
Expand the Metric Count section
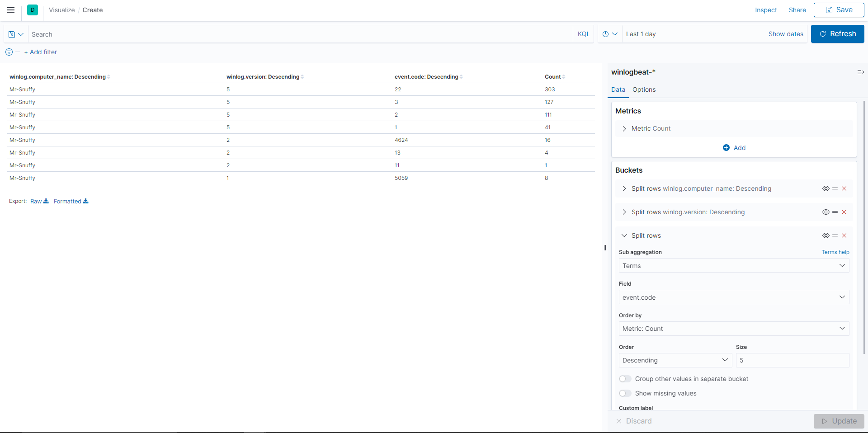pyautogui.click(x=624, y=128)
